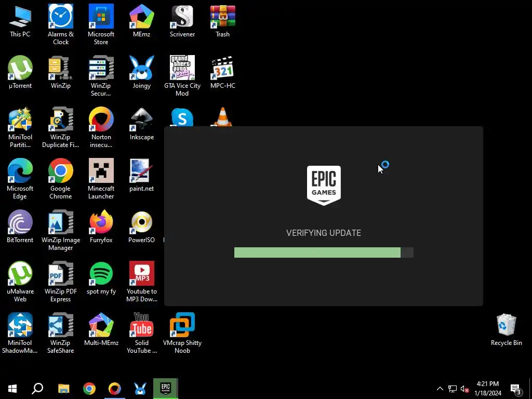Viewport: 532px width, 399px height.
Task: Open BitTorrent desktop shortcut
Action: (20, 227)
